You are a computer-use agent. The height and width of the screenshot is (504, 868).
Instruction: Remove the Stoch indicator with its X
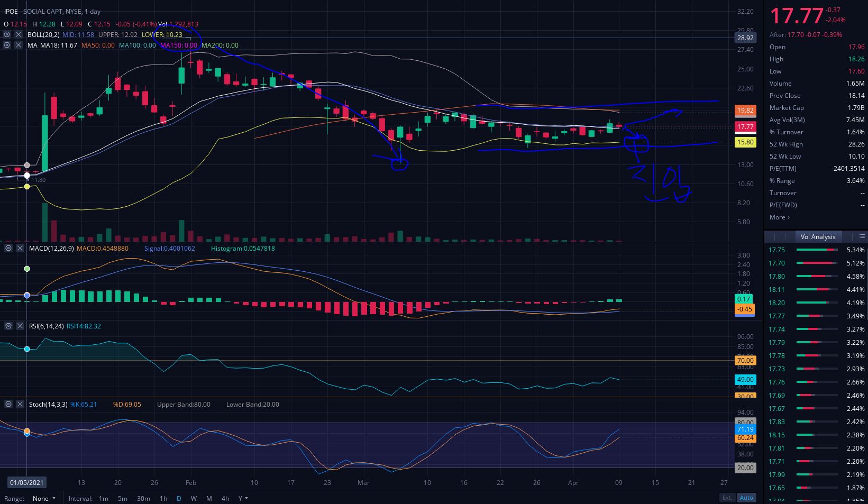pos(20,404)
